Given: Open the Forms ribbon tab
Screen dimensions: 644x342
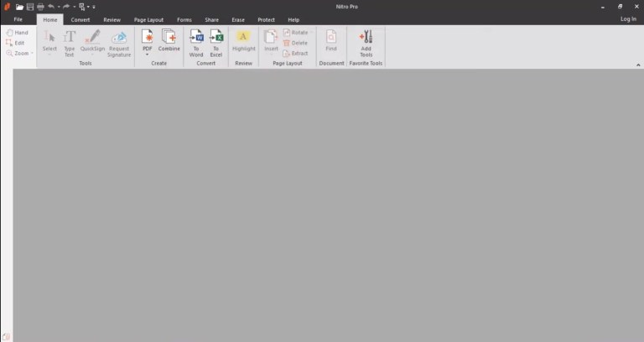Looking at the screenshot, I should (184, 20).
